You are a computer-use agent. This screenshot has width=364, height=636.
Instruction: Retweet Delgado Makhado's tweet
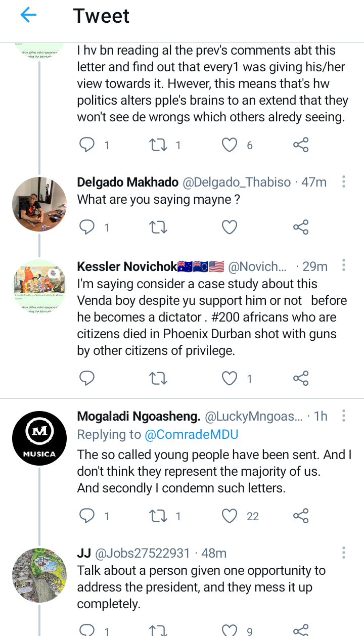(158, 228)
